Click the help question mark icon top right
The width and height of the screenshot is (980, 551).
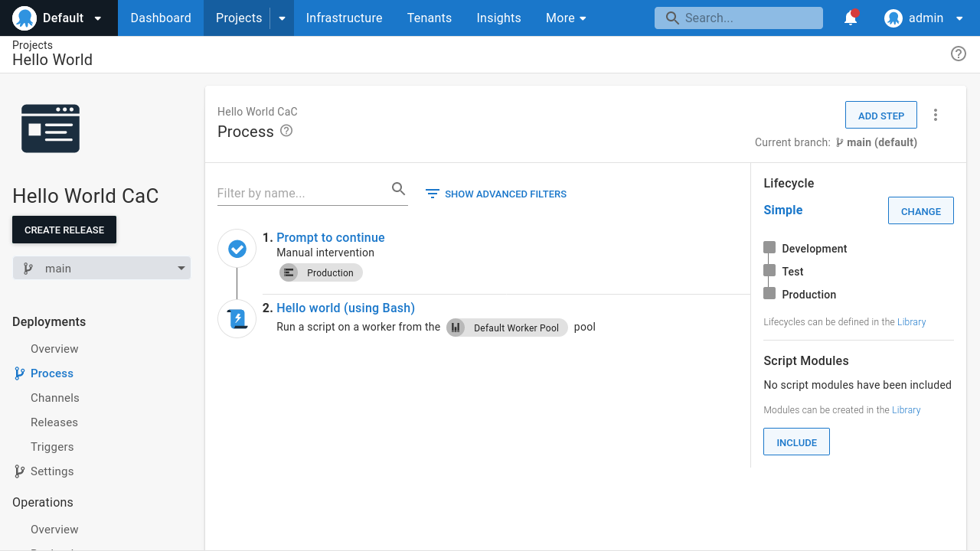(958, 54)
